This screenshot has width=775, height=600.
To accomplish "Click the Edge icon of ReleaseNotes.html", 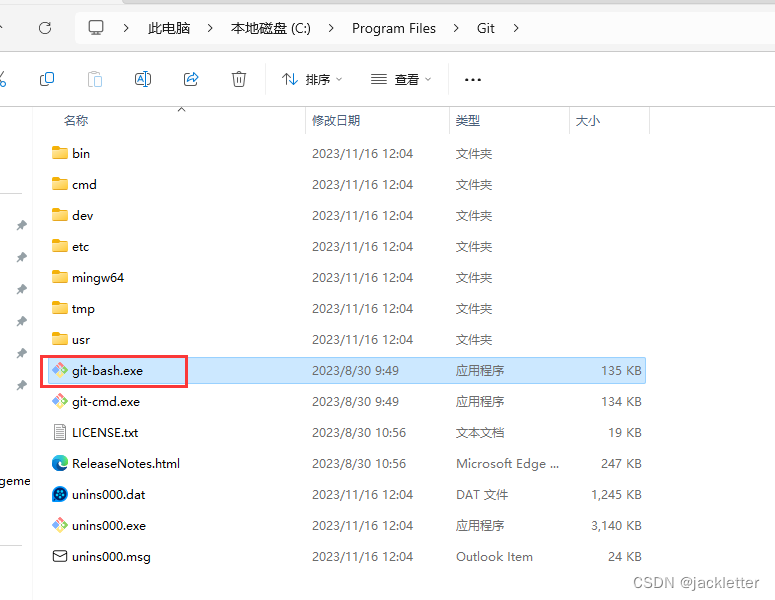I will point(60,463).
